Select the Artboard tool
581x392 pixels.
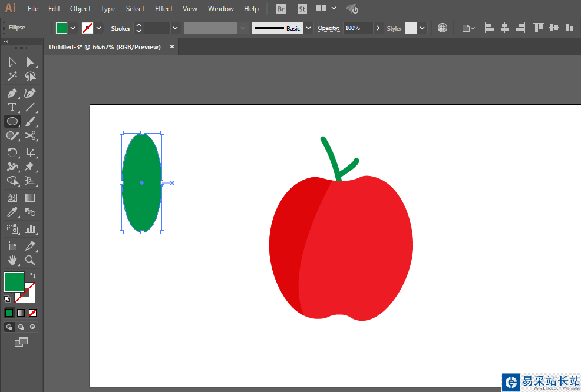[12, 246]
